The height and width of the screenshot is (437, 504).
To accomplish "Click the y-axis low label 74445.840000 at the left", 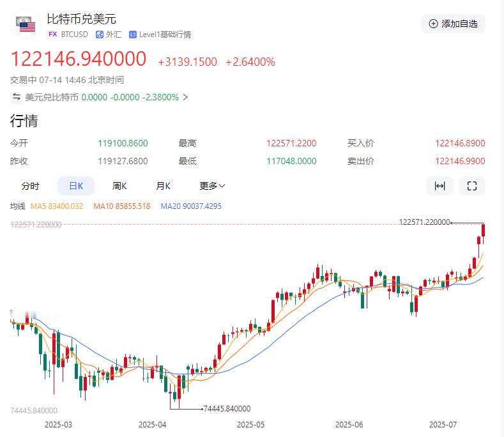I will coord(34,411).
